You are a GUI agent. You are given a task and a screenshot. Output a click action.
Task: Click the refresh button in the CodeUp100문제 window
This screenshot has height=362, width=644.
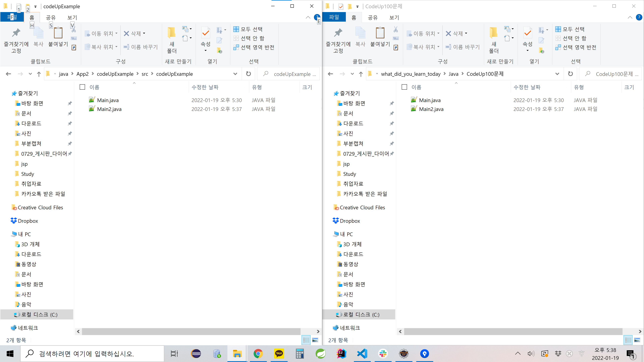pos(570,74)
